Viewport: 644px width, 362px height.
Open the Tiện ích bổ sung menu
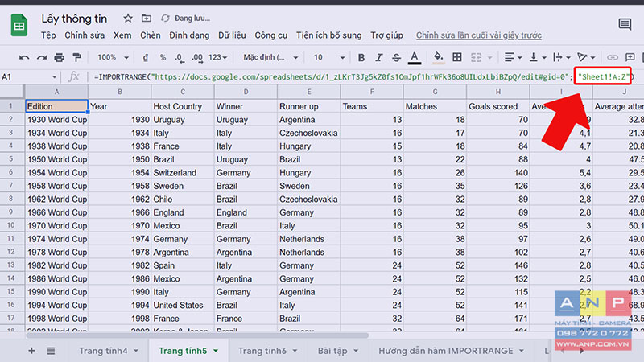click(x=329, y=35)
